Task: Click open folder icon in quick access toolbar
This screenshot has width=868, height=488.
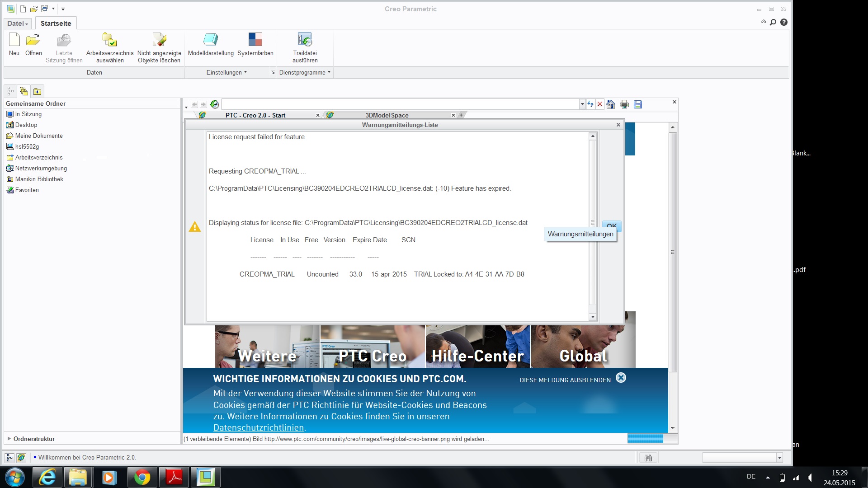Action: pyautogui.click(x=33, y=9)
